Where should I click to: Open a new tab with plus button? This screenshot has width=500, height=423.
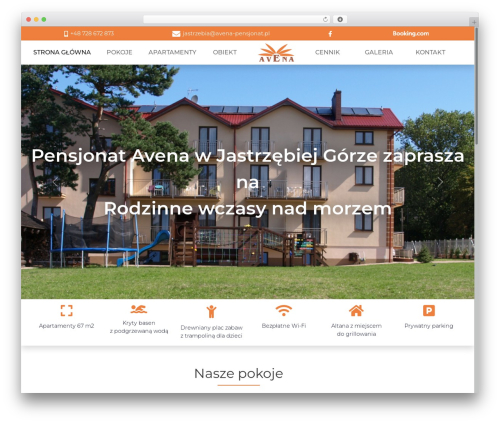(474, 22)
